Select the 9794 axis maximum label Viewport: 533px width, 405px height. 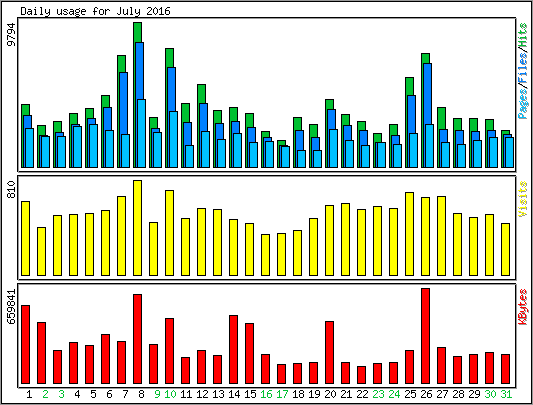click(x=12, y=34)
